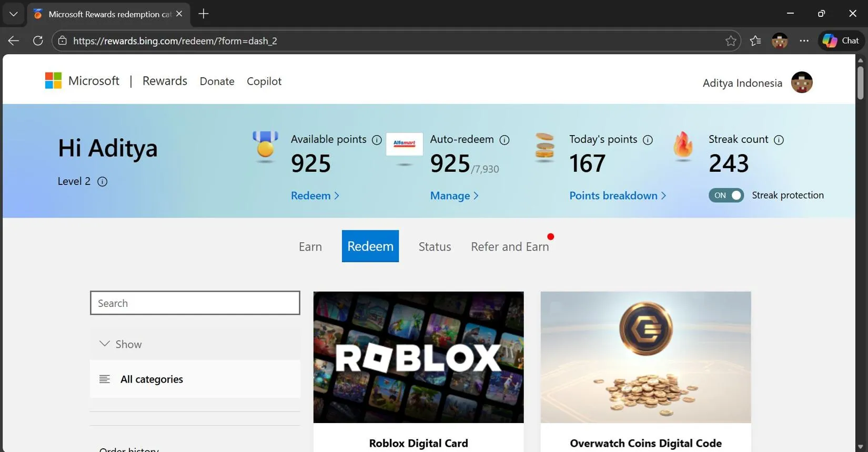Image resolution: width=868 pixels, height=452 pixels.
Task: Click the Aditya Indonesia account avatar
Action: (802, 83)
